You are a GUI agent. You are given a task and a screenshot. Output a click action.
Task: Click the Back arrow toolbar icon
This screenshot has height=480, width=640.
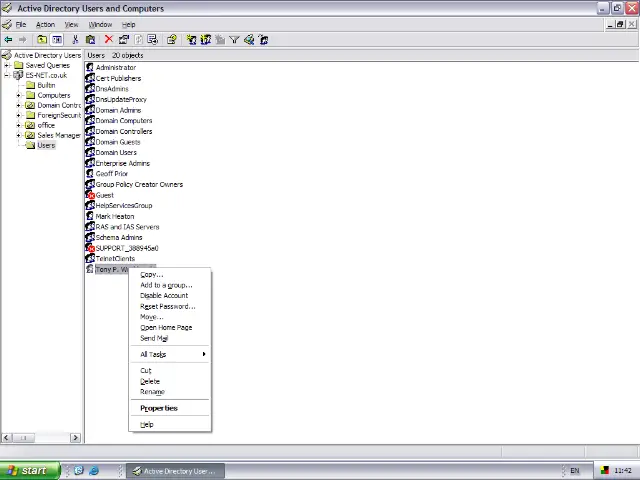8,40
